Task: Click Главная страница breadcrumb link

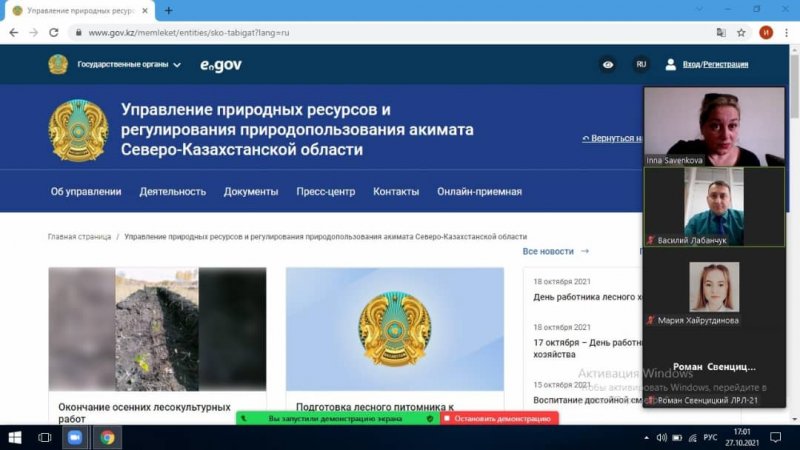Action: [x=79, y=237]
